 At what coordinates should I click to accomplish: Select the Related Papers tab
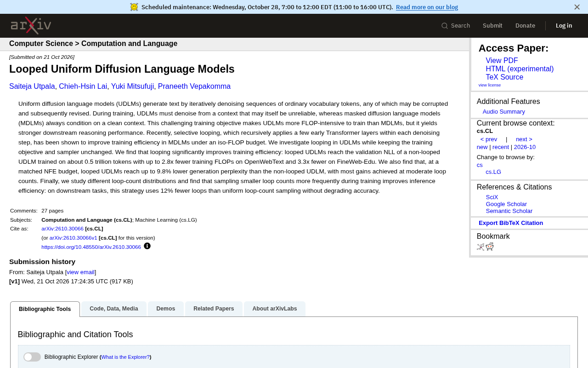[x=214, y=309]
